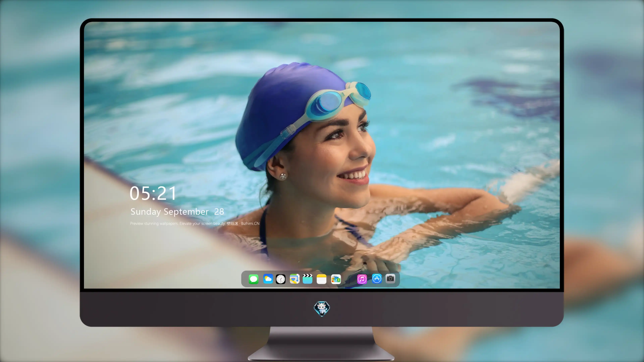The image size is (644, 362).
Task: Open the Camera app in the dock
Action: [x=390, y=279]
